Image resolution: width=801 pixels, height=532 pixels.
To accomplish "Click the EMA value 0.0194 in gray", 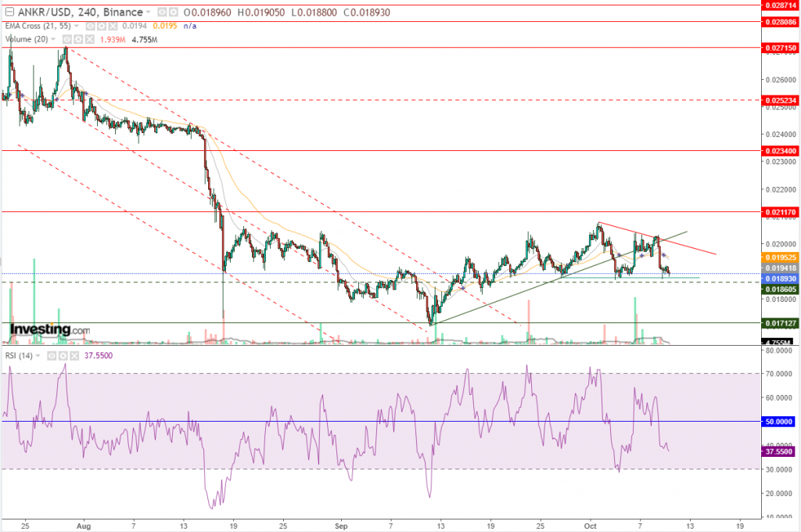I will 135,26.
